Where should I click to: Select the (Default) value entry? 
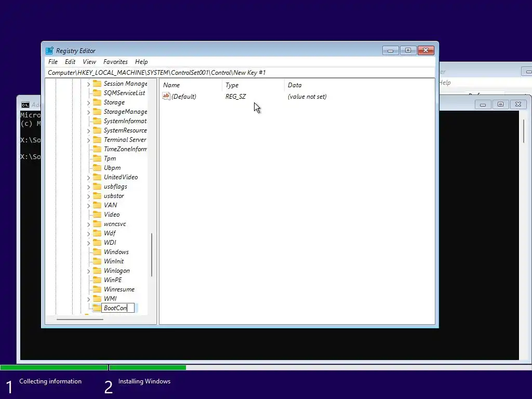coord(183,96)
